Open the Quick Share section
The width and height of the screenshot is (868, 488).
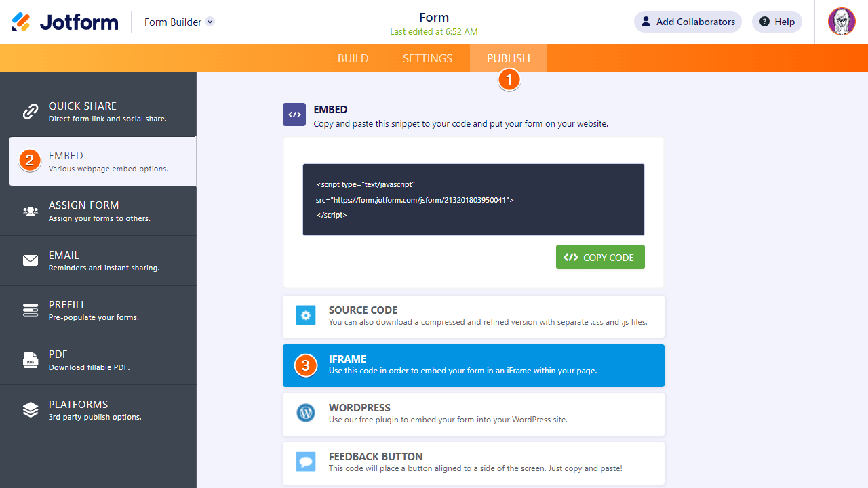click(98, 112)
